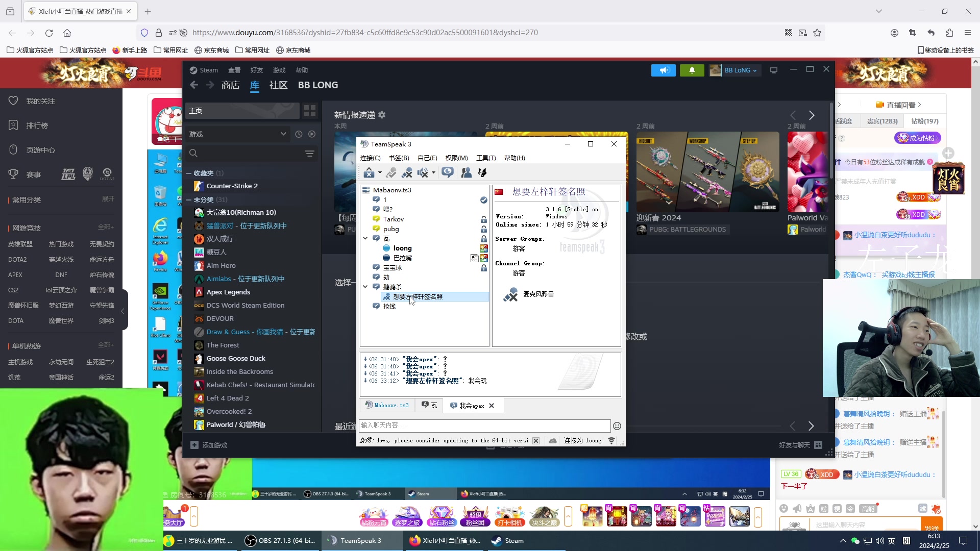Click 添加游戏 in Steam
The width and height of the screenshot is (980, 551).
209,445
